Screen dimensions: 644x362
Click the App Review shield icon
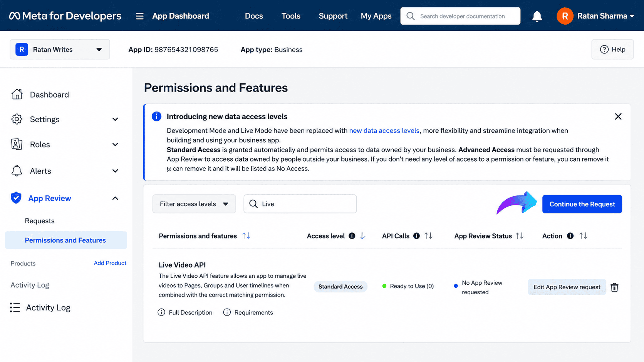click(x=16, y=198)
